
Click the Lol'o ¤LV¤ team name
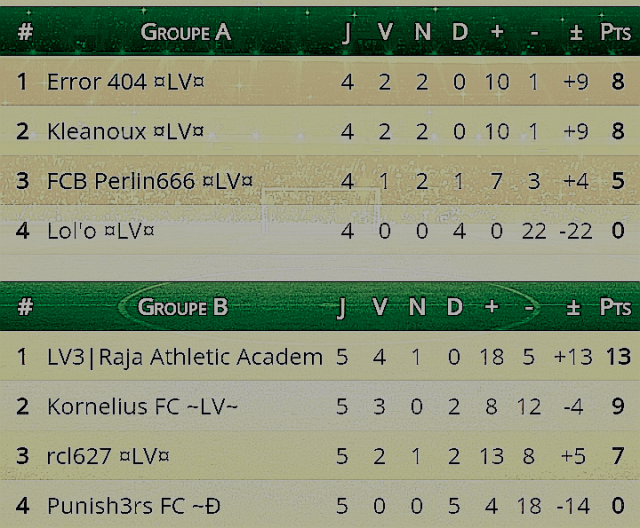coord(101,231)
